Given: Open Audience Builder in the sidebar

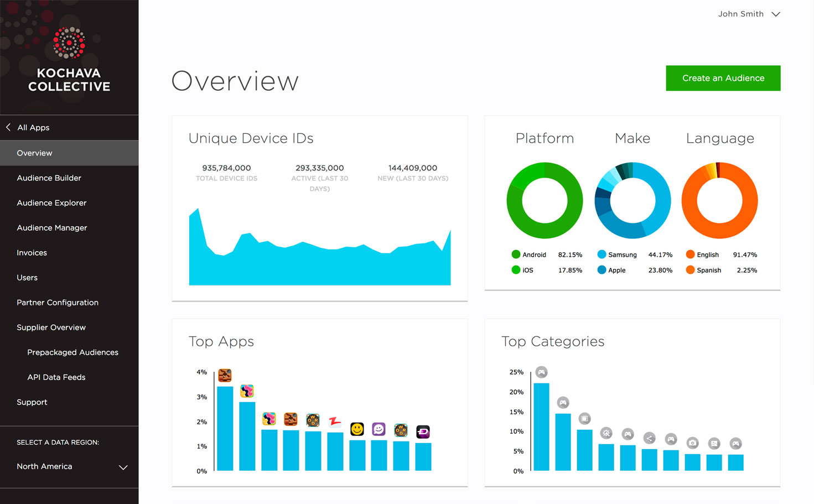Looking at the screenshot, I should click(49, 178).
